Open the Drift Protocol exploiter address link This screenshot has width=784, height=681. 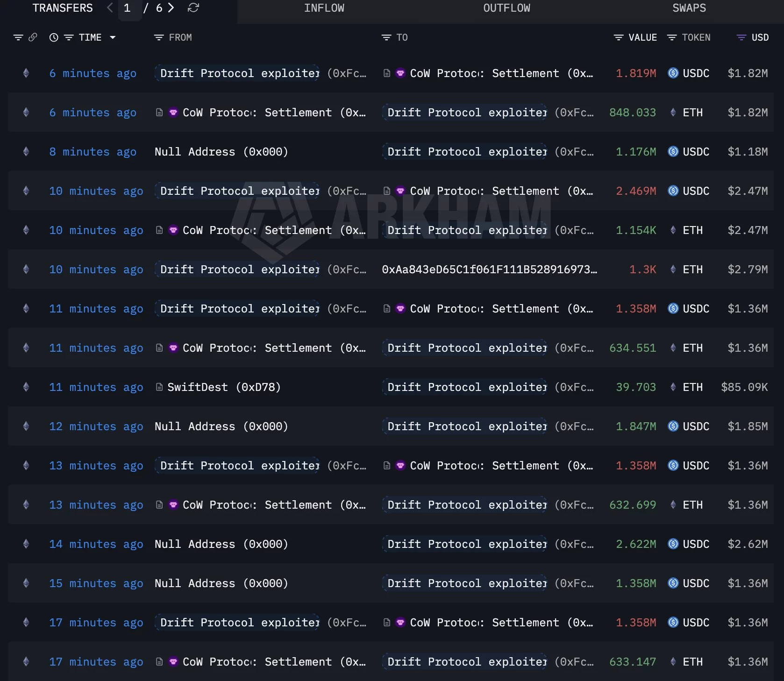pos(237,73)
